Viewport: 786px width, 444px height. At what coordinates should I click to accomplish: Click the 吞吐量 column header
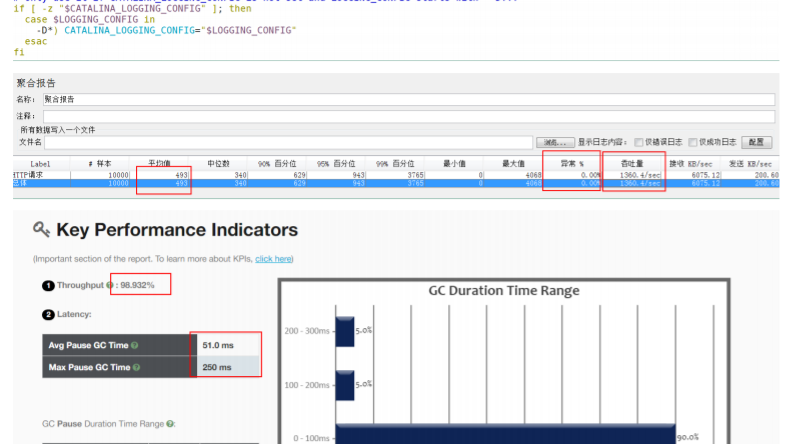pyautogui.click(x=632, y=163)
